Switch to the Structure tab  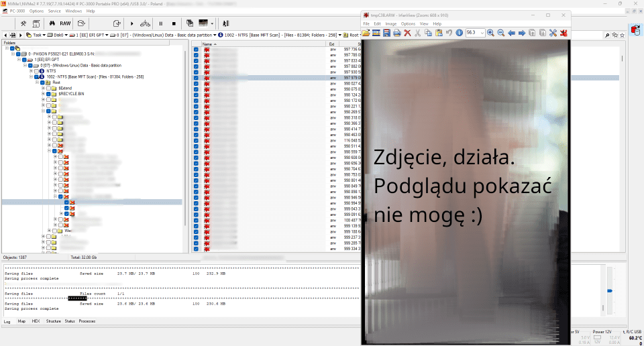(x=54, y=321)
